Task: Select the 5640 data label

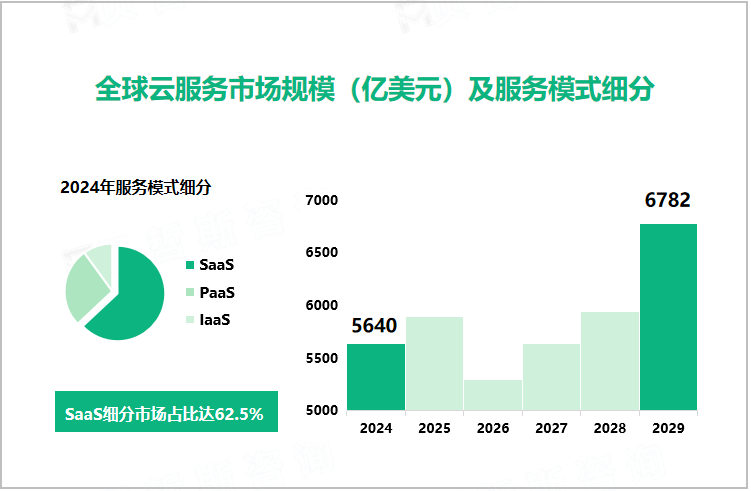Action: (374, 326)
